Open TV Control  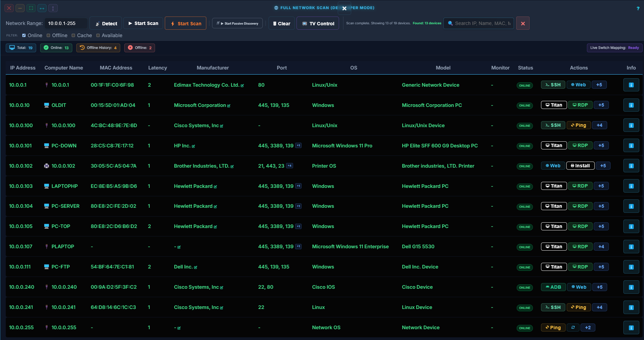(318, 23)
